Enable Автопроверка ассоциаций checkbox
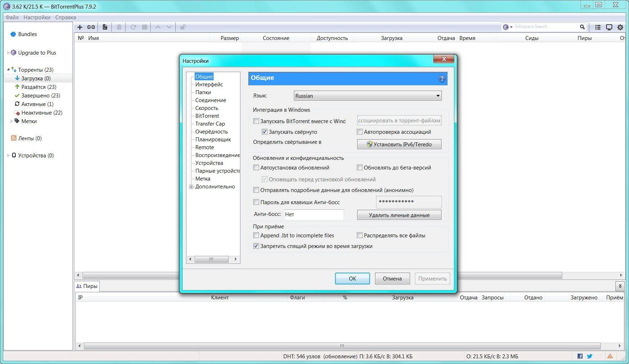The image size is (629, 364). (360, 132)
